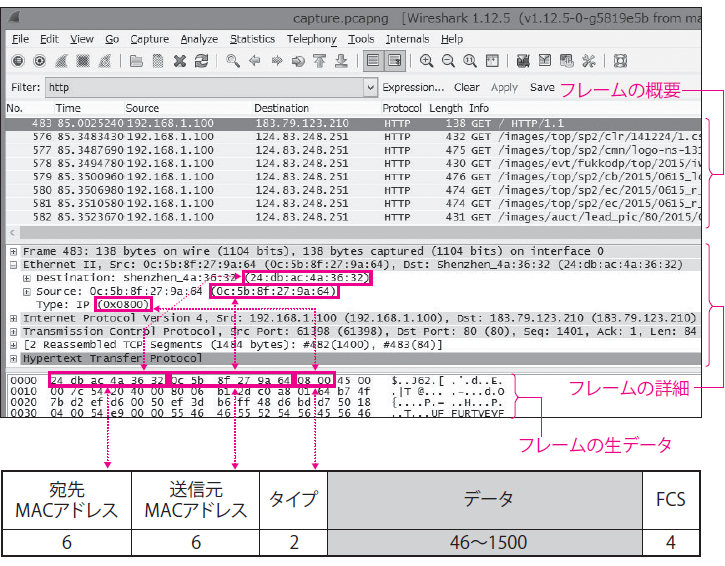The width and height of the screenshot is (725, 566).
Task: Zoom out packet text icon
Action: pyautogui.click(x=448, y=61)
